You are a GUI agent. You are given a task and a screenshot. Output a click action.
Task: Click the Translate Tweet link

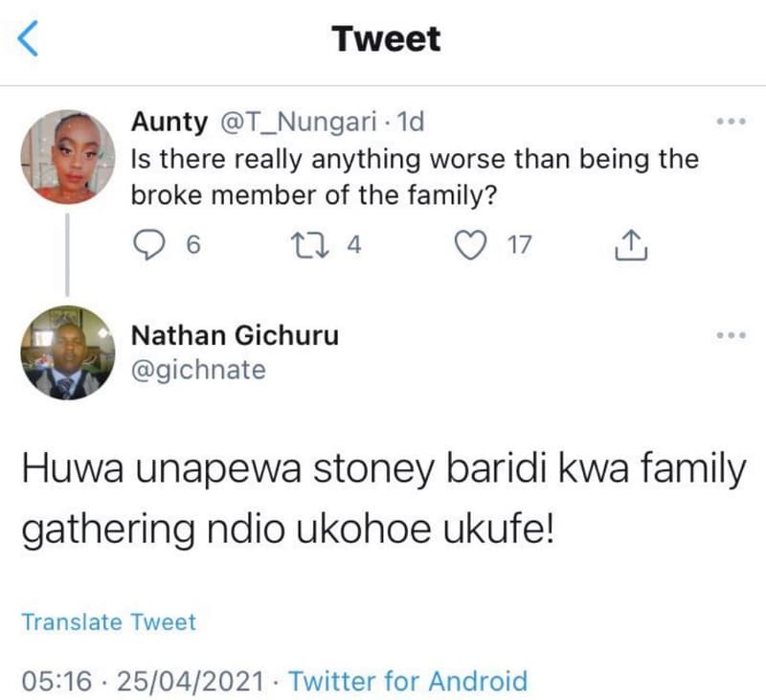(108, 622)
